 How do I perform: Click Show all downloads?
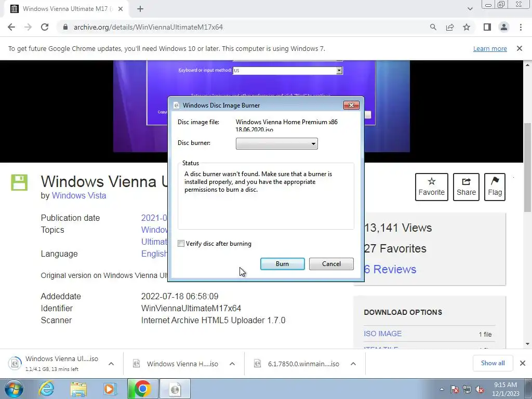point(493,363)
